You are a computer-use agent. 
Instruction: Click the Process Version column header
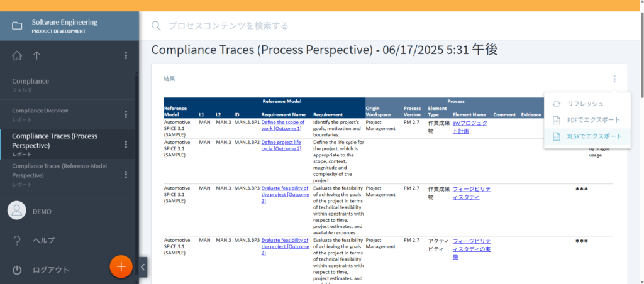(x=412, y=112)
